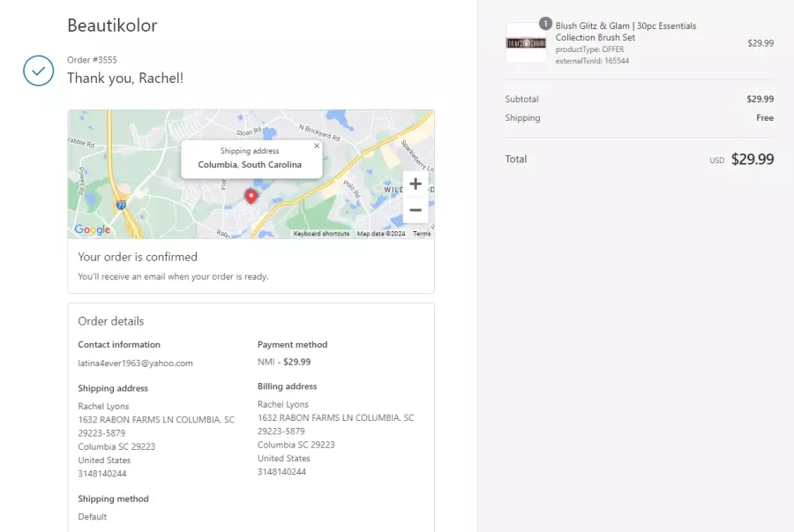Click the Subtotal amount $29.99
This screenshot has width=794, height=532.
[760, 99]
